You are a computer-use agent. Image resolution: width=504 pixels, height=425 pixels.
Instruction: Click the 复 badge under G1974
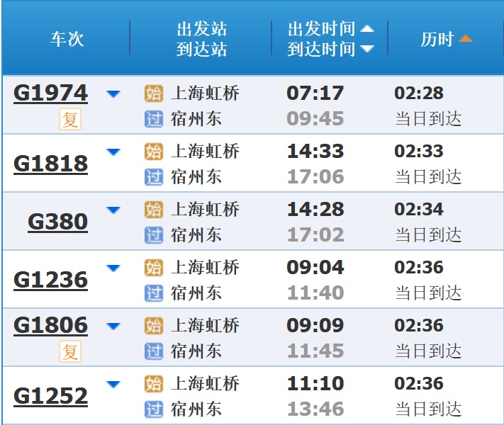pyautogui.click(x=70, y=119)
